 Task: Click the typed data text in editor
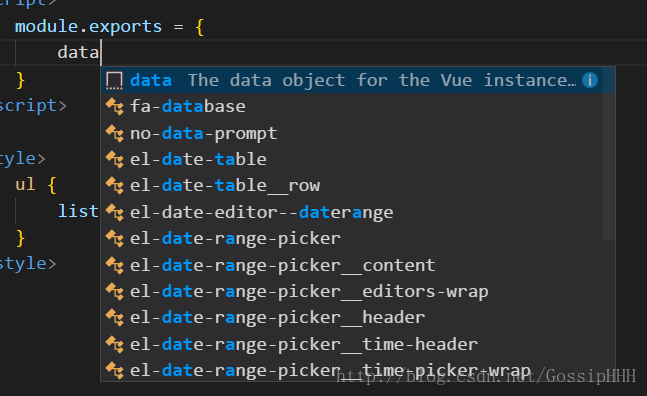tap(78, 53)
